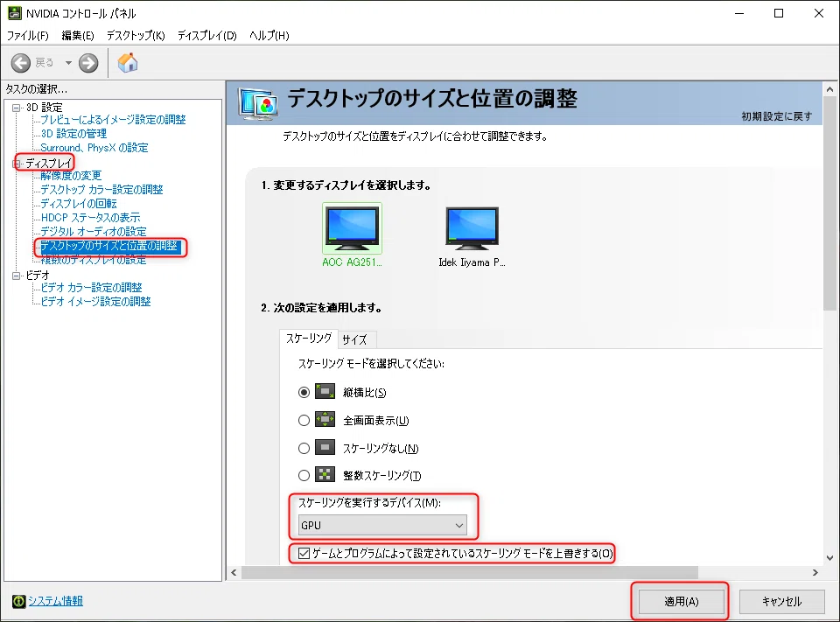Screen dimensions: 840x622
Task: Click the キャンセル button
Action: [x=781, y=601]
